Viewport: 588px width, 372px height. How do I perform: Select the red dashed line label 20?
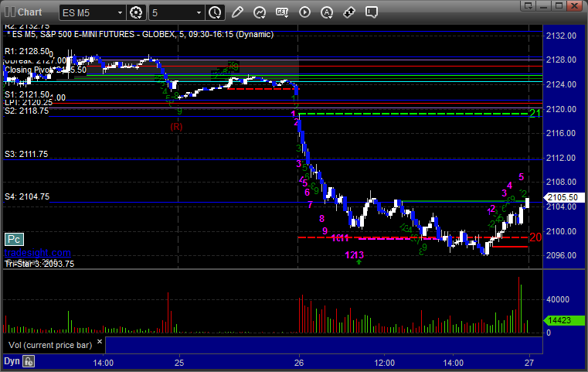(535, 237)
